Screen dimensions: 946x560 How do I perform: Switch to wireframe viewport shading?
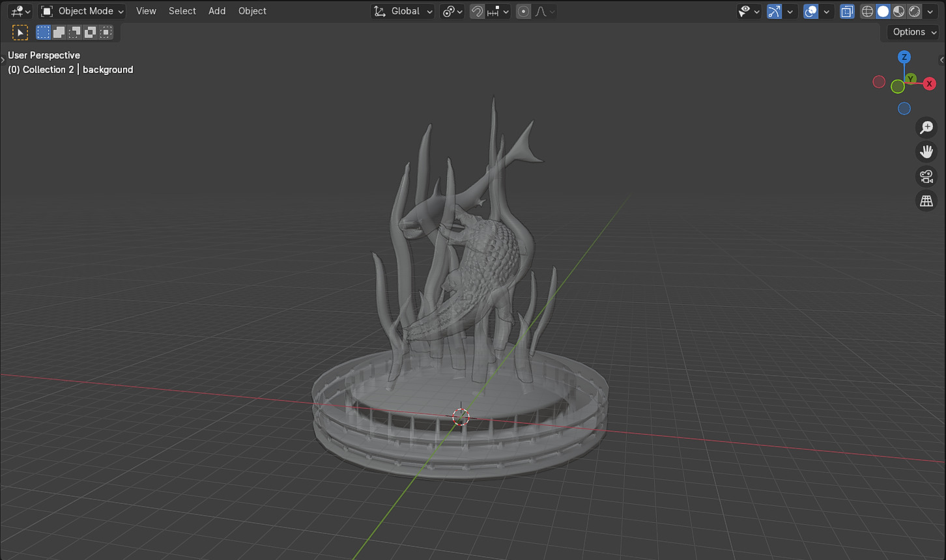[867, 11]
